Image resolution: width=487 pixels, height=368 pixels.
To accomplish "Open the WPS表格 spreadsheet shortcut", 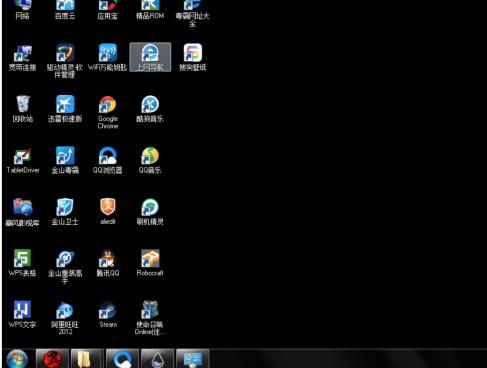I will point(23,263).
